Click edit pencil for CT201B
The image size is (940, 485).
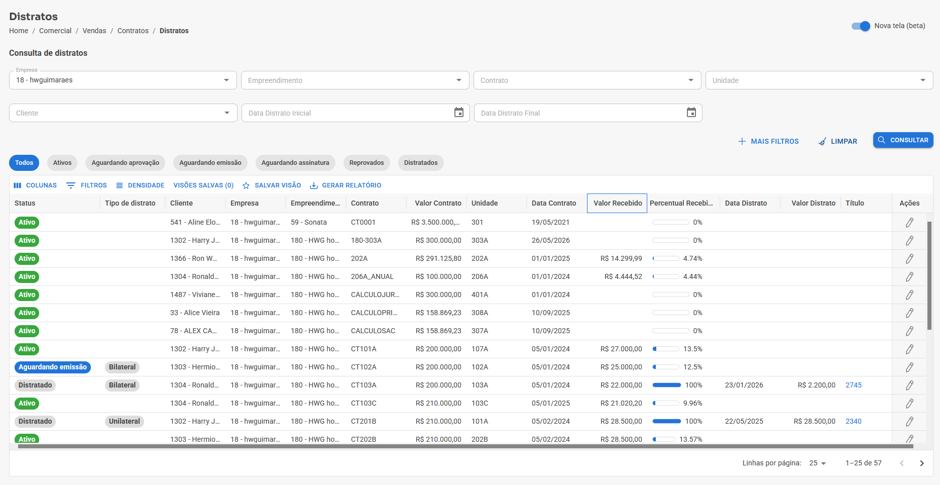[x=909, y=421]
